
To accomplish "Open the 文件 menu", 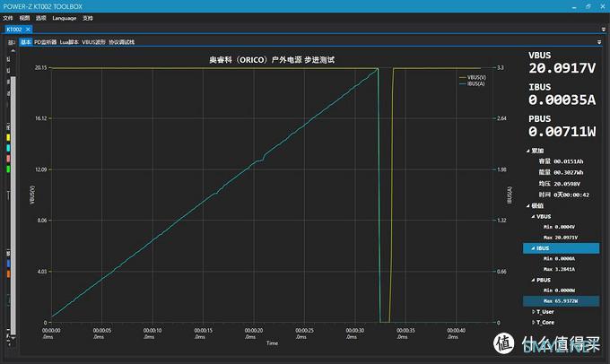I will tap(8, 17).
